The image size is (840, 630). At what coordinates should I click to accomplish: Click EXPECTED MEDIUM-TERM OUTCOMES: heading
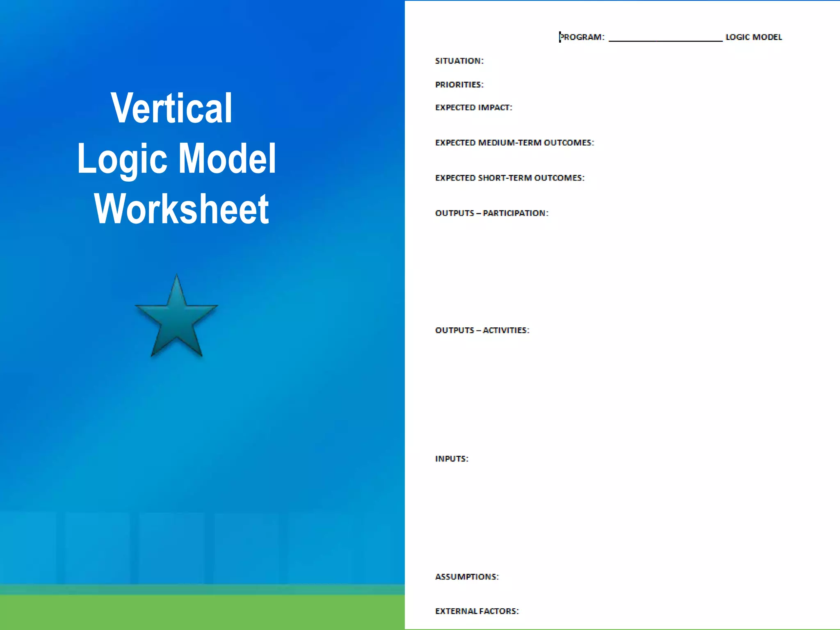(514, 143)
